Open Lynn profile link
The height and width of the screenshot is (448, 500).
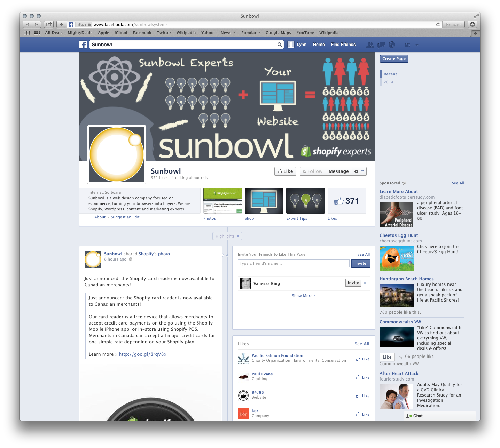pyautogui.click(x=302, y=45)
